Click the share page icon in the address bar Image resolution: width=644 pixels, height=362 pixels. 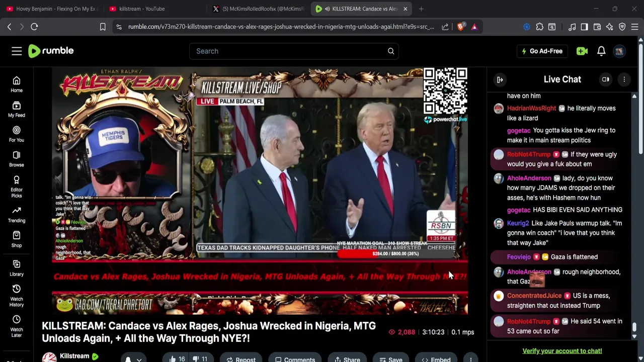(x=445, y=27)
